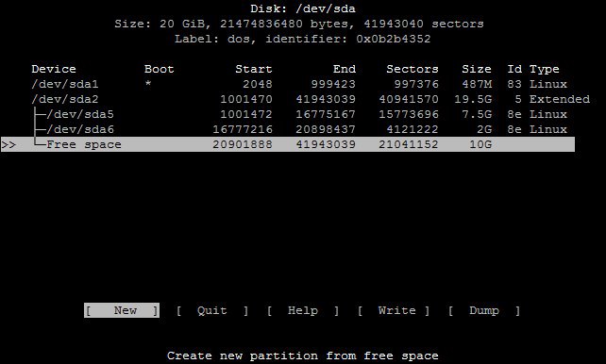Click the 487M size value
This screenshot has height=364, width=606.
point(477,84)
